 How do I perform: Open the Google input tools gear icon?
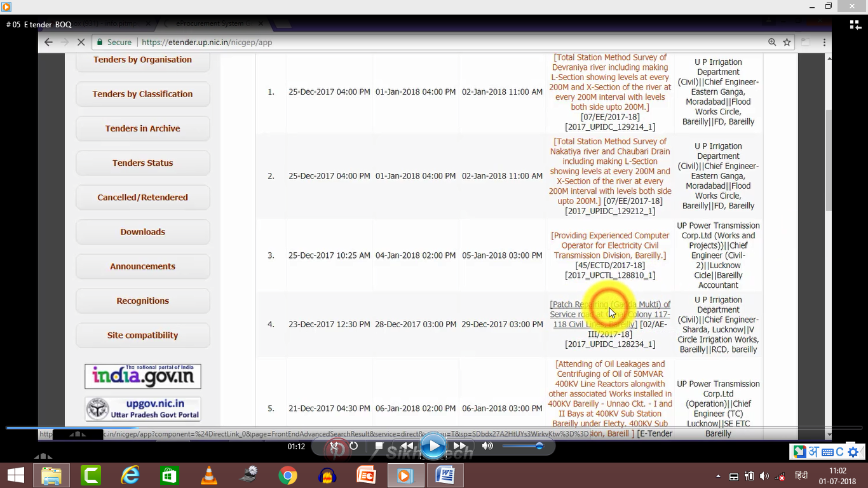[853, 452]
